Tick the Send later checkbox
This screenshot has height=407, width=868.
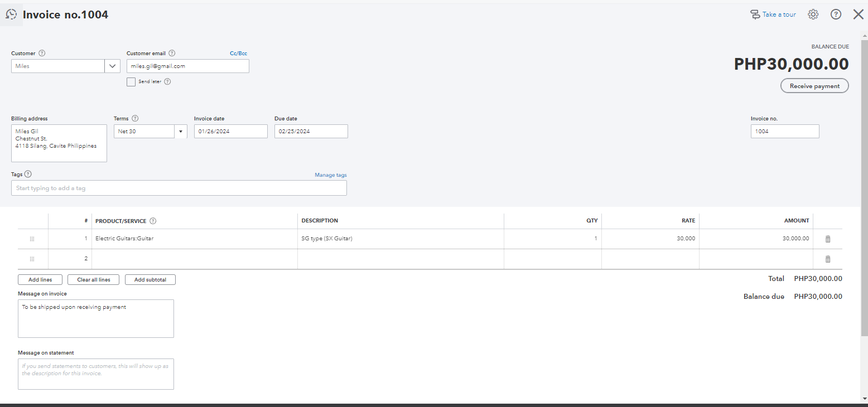131,82
